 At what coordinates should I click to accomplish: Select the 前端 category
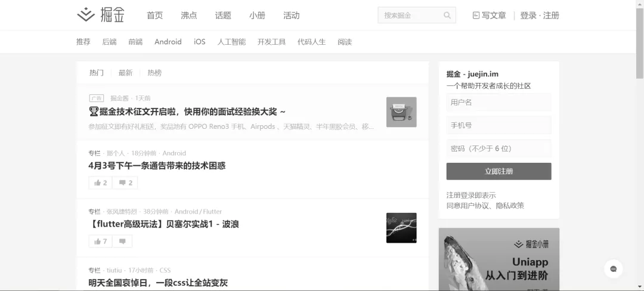click(x=135, y=42)
